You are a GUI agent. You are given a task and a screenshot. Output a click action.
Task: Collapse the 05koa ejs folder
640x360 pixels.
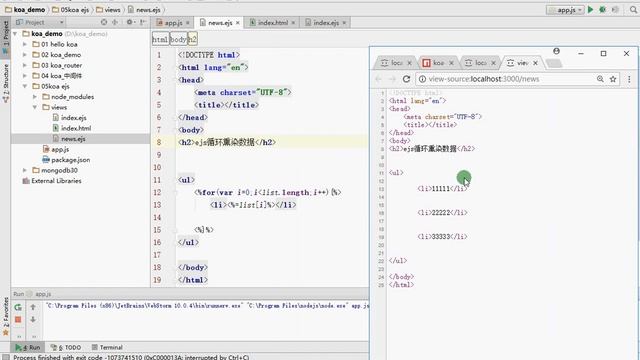coord(25,86)
